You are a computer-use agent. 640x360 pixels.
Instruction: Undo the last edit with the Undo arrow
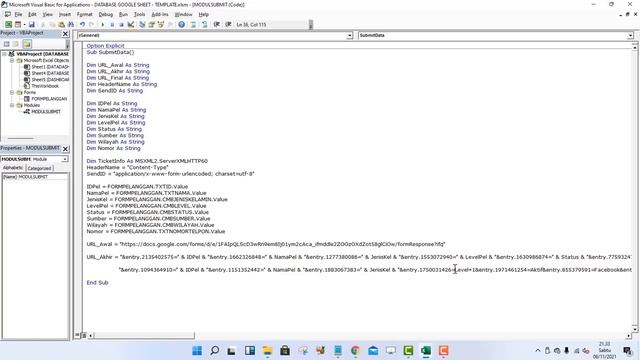tap(82, 24)
